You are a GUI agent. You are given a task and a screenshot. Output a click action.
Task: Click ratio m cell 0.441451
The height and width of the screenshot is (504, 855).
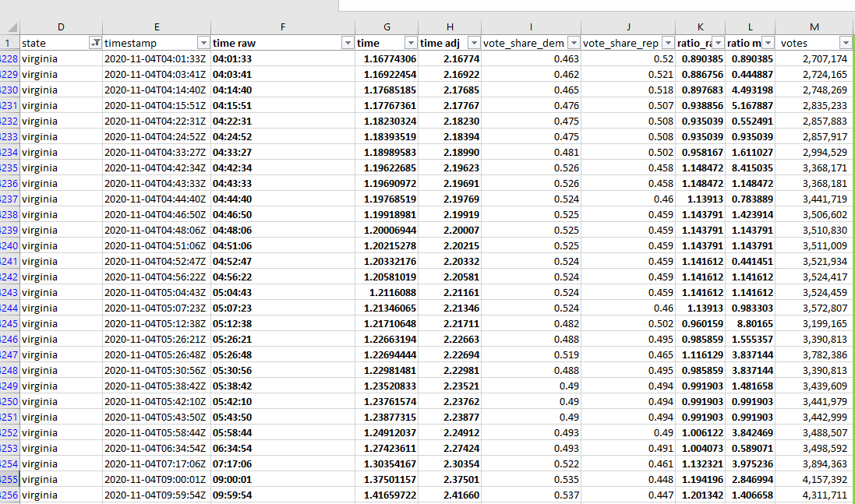click(x=750, y=262)
